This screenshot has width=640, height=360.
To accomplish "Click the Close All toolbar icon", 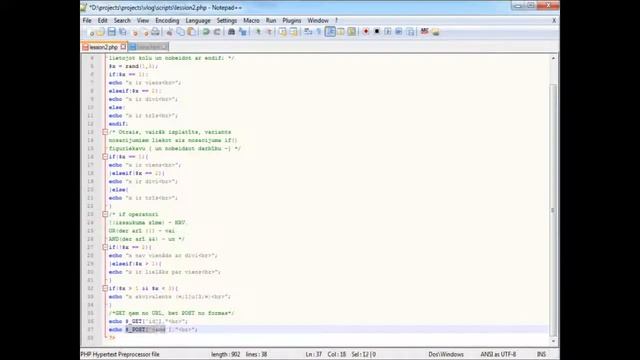I will click(145, 32).
